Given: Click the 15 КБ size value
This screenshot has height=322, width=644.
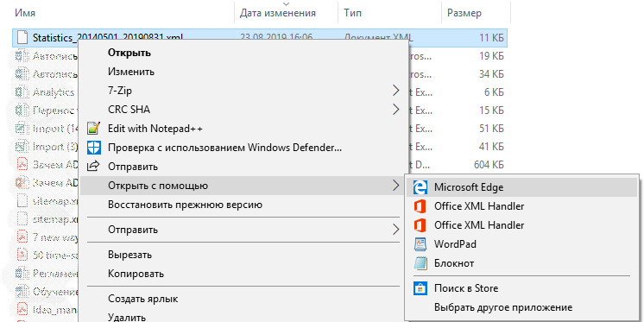Looking at the screenshot, I should click(x=491, y=110).
